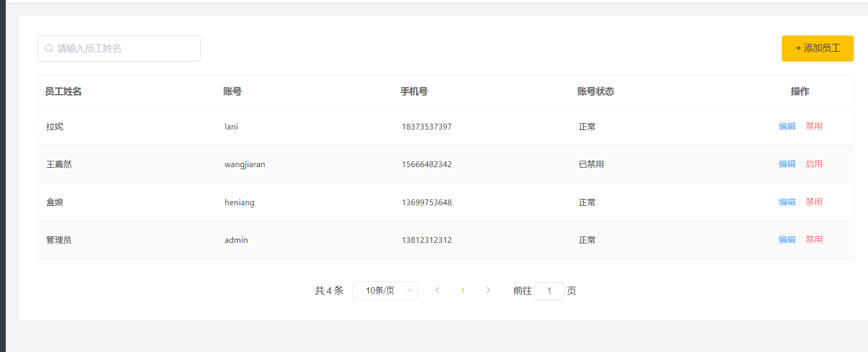Click phone number 18373537397

click(426, 127)
